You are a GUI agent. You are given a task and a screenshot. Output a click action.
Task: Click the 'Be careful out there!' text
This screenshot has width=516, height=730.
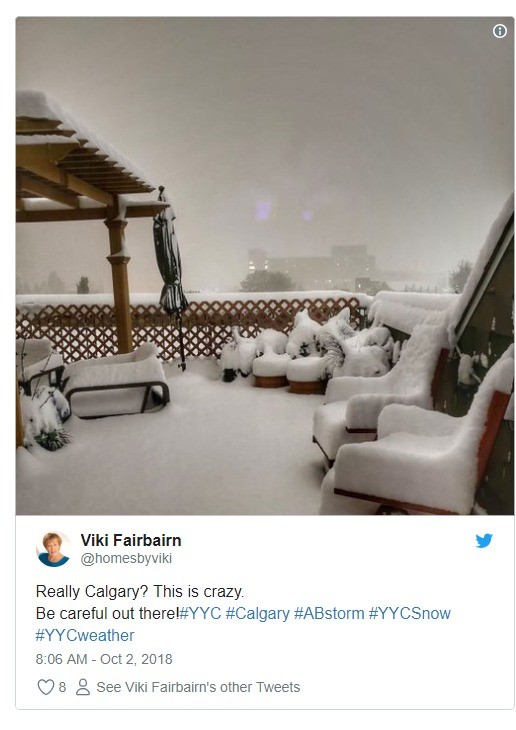click(107, 614)
